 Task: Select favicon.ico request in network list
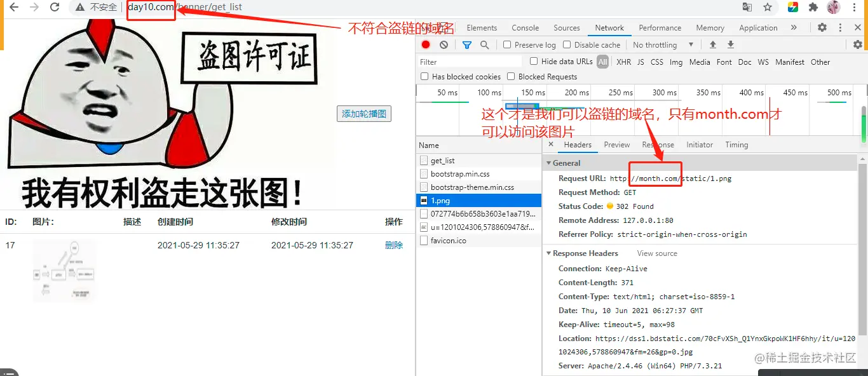tap(479, 241)
